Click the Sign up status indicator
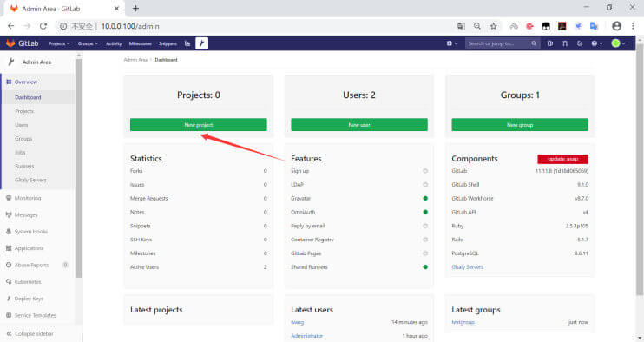 425,171
